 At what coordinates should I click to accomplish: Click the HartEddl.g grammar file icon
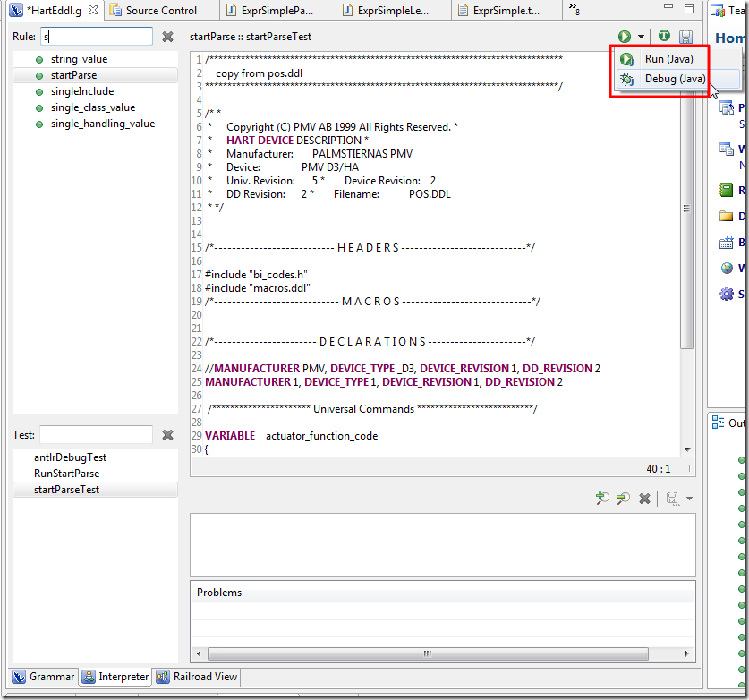click(x=17, y=10)
